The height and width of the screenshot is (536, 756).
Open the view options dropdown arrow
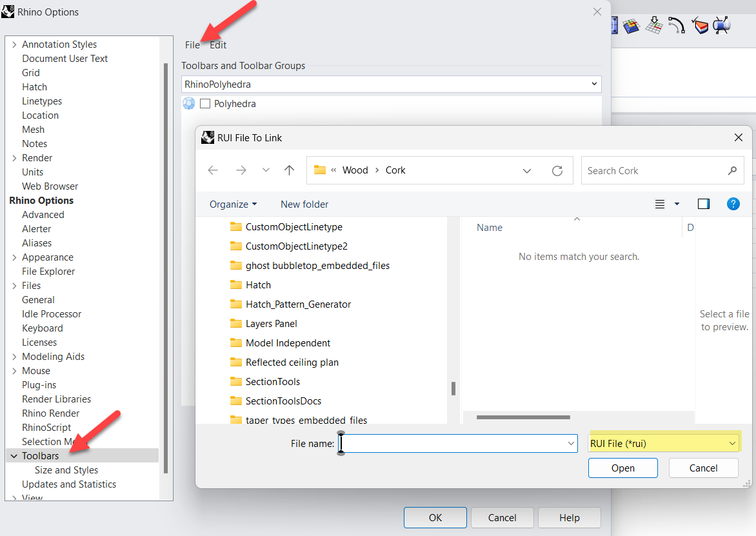point(677,204)
